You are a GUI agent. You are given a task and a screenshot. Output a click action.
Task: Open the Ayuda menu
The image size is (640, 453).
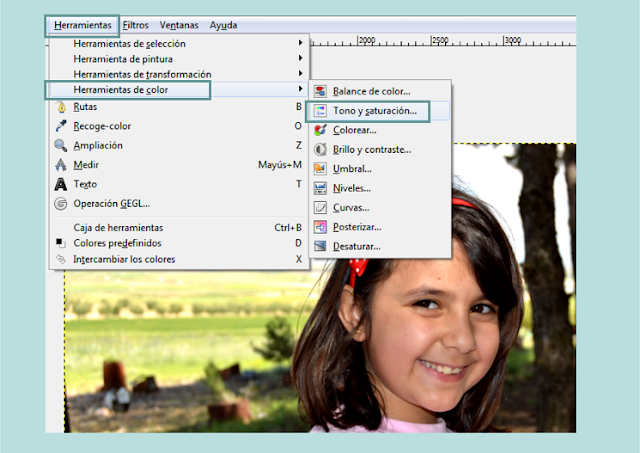(223, 25)
